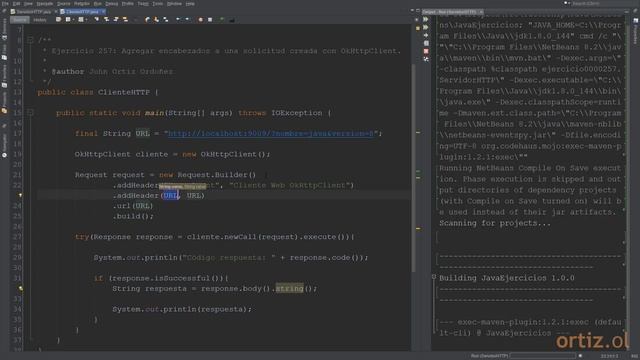Click the Previous Bookmark toolbar icon

point(147,19)
